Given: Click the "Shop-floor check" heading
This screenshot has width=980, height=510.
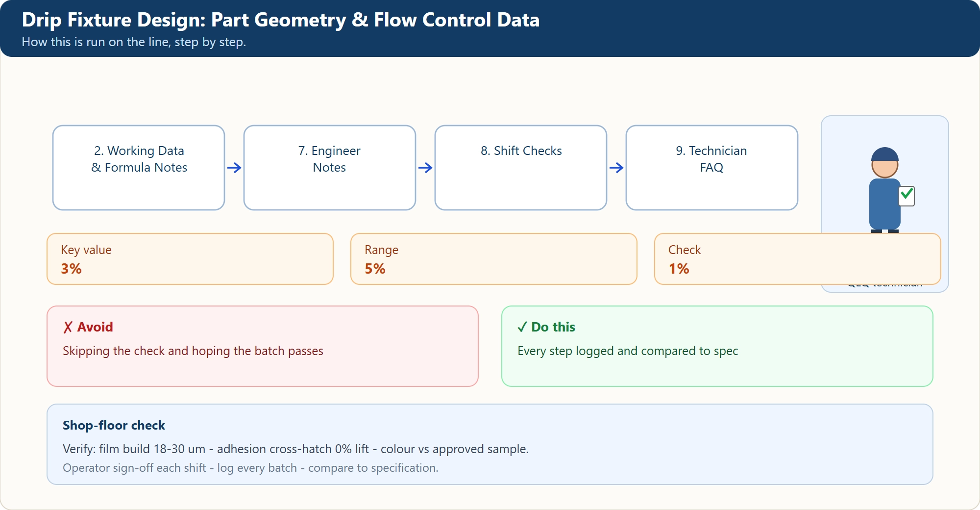Looking at the screenshot, I should click(x=114, y=425).
